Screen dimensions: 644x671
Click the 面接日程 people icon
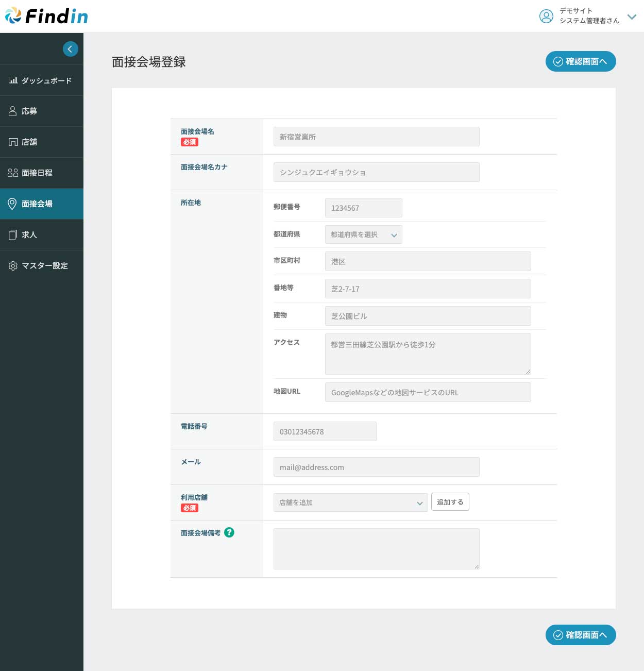tap(13, 173)
